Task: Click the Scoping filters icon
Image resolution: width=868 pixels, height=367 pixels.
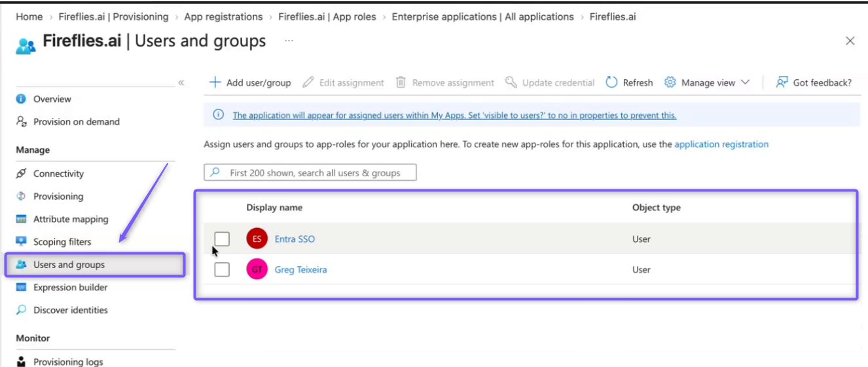Action: [21, 242]
